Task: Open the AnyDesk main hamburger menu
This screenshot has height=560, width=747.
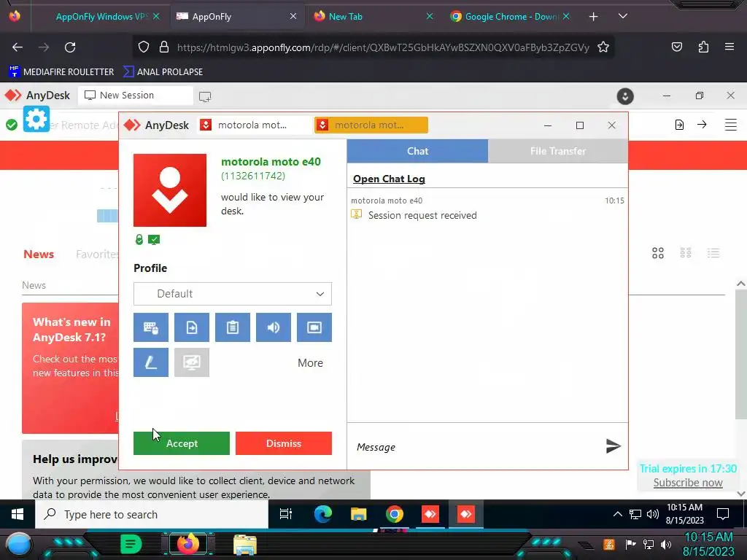Action: [730, 125]
